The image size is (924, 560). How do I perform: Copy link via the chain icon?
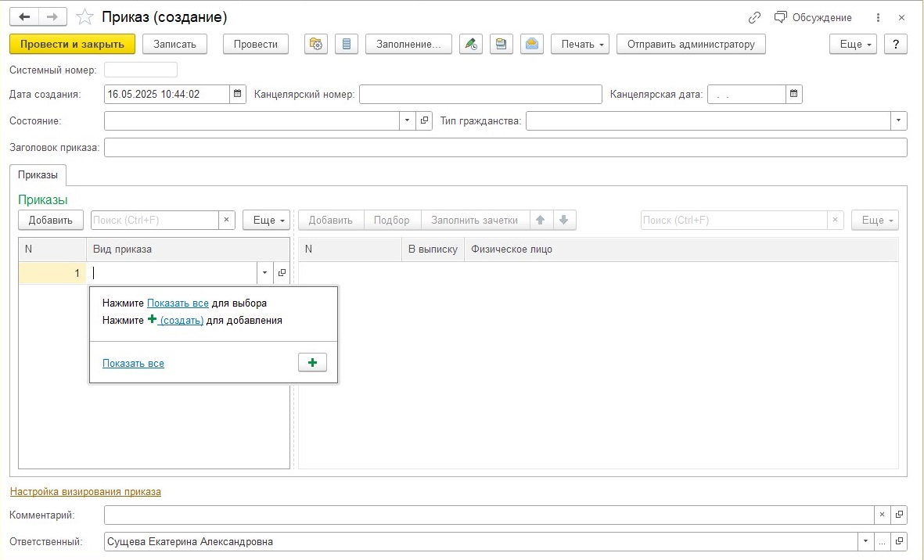[x=754, y=18]
